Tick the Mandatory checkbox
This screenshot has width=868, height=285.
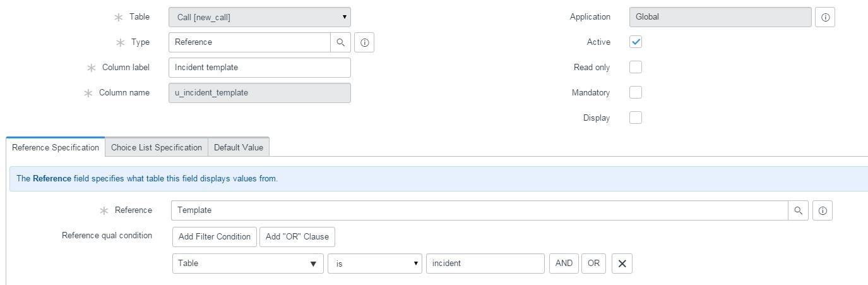click(x=636, y=92)
